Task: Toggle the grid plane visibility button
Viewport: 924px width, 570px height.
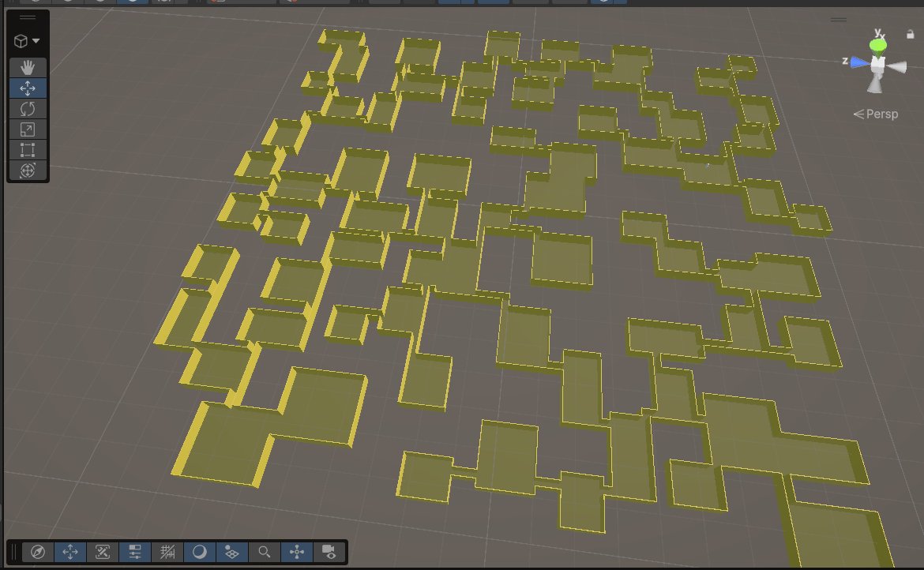Action: point(232,552)
